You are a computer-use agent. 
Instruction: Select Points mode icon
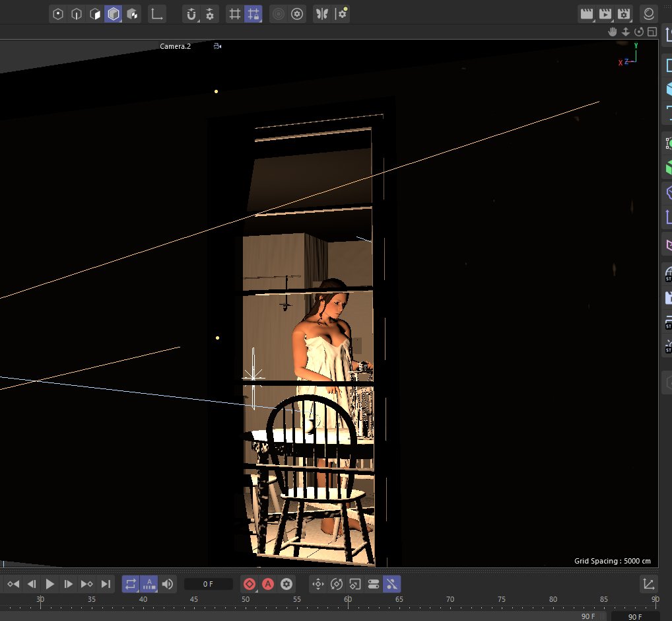click(x=58, y=14)
